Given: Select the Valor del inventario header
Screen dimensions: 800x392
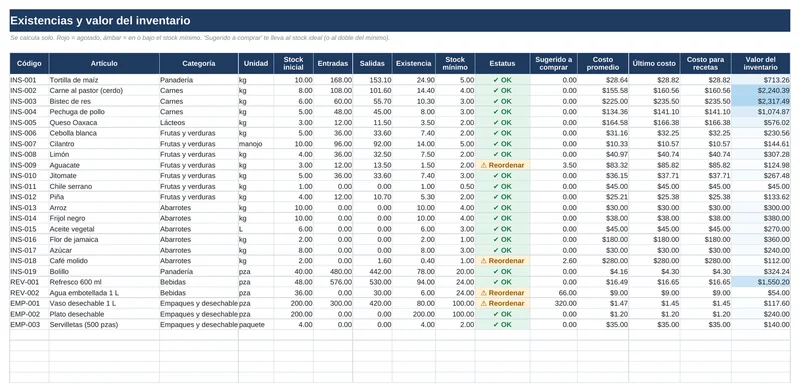Looking at the screenshot, I should [761, 64].
